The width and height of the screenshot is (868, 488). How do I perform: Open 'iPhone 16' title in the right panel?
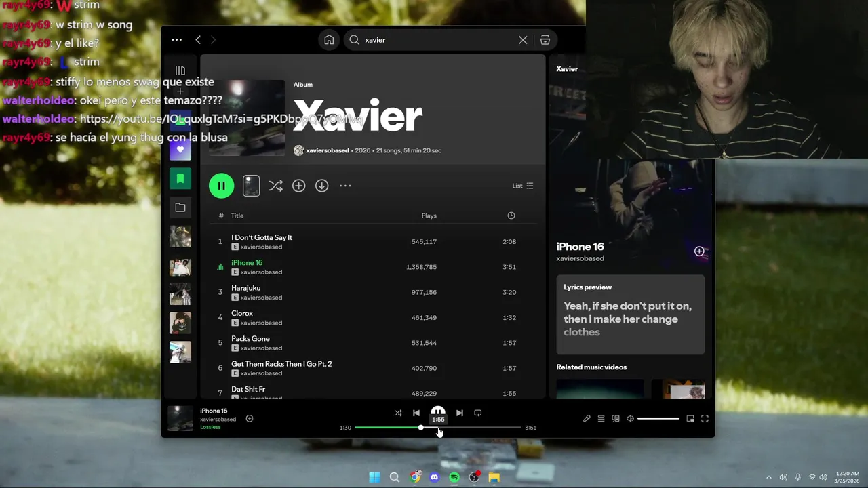[x=580, y=247]
